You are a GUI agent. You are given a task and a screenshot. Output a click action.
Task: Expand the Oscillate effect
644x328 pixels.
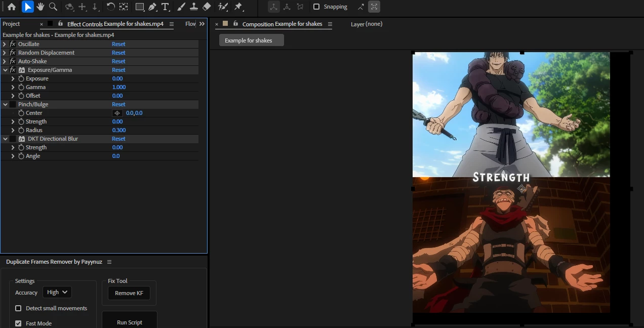point(5,44)
